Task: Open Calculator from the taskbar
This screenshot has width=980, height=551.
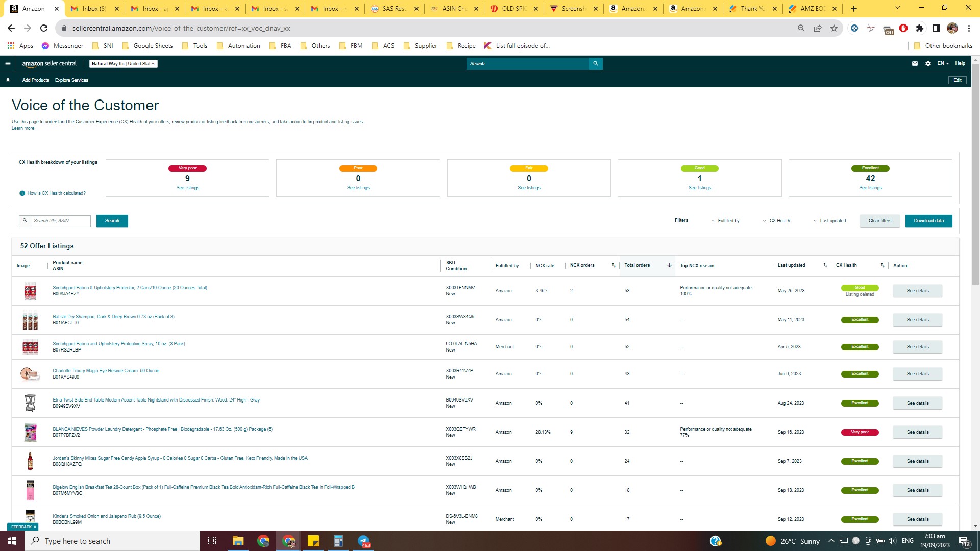Action: click(338, 541)
